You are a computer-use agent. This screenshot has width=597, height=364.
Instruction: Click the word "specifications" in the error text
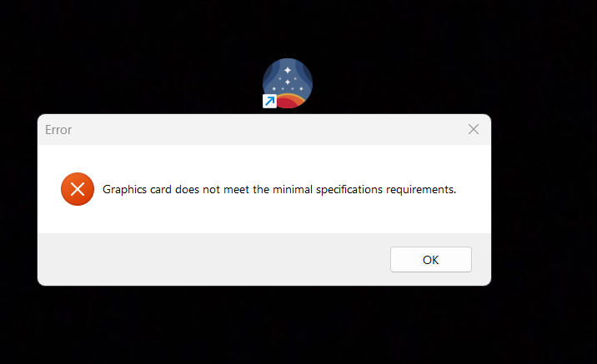tap(349, 189)
